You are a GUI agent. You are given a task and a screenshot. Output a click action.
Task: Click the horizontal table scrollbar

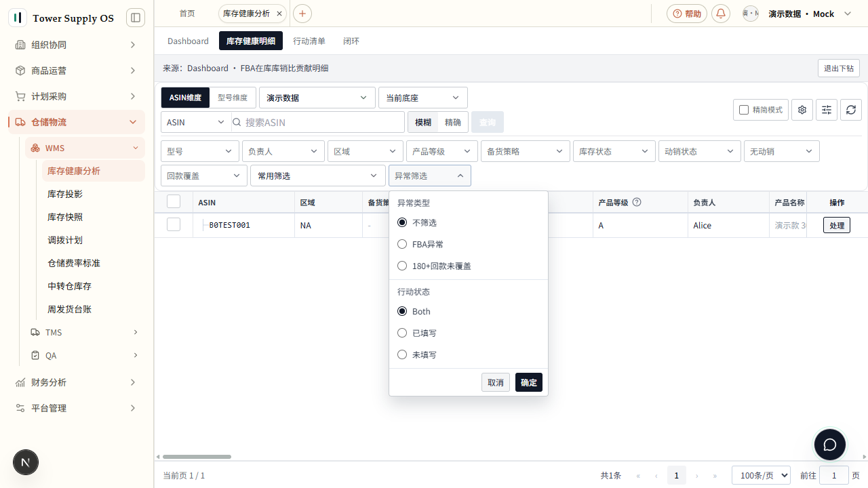tap(197, 457)
